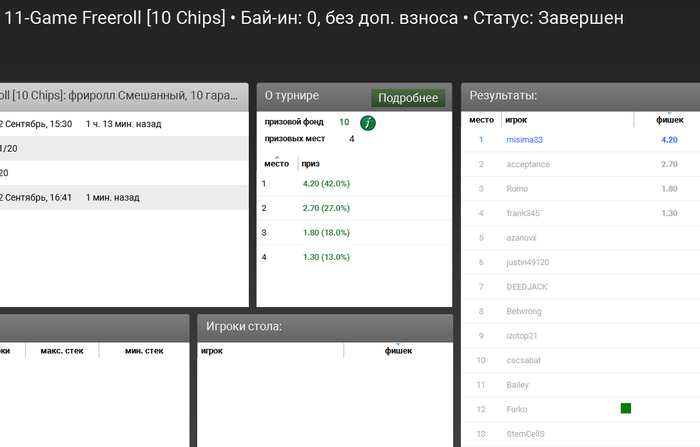Image resolution: width=700 pixels, height=447 pixels.
Task: Click the green square marker next to Furko
Action: point(626,408)
